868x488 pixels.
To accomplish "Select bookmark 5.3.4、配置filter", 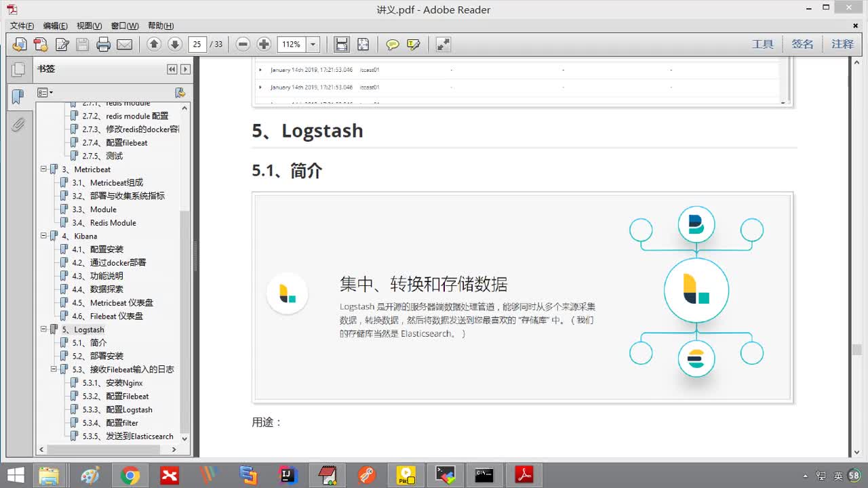I will (110, 423).
